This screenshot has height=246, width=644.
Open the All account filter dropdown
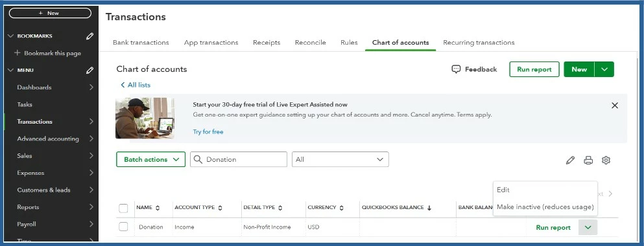[x=340, y=159]
